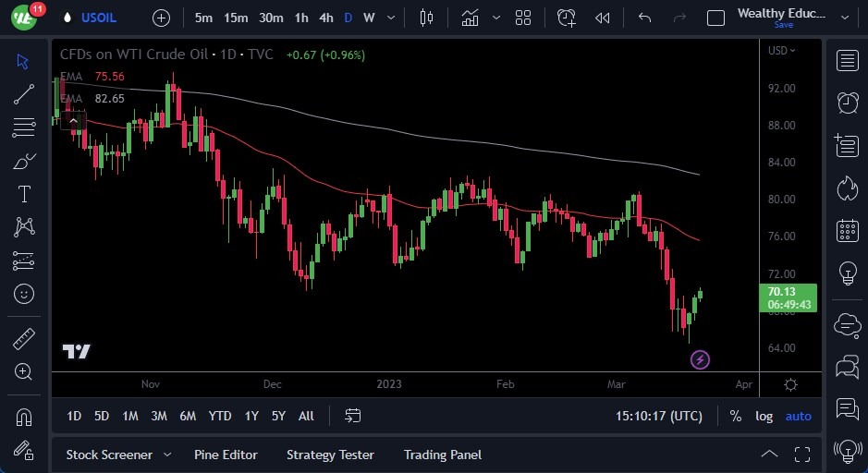Image resolution: width=868 pixels, height=473 pixels.
Task: Expand the Stock Screener dropdown arrow
Action: [167, 455]
